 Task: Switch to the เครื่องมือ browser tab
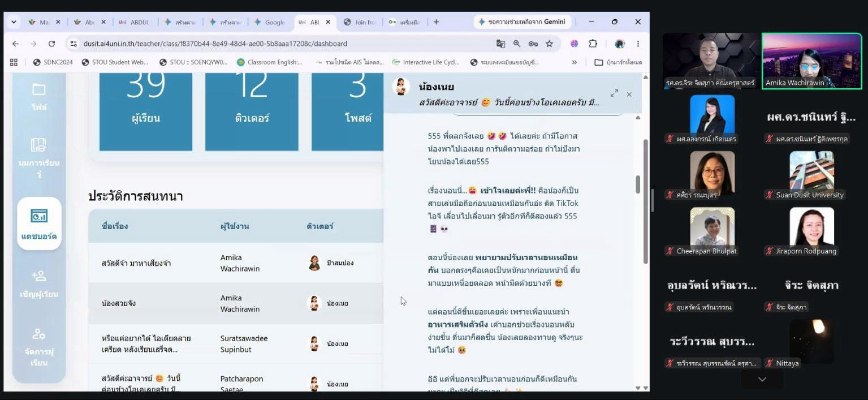coord(405,22)
